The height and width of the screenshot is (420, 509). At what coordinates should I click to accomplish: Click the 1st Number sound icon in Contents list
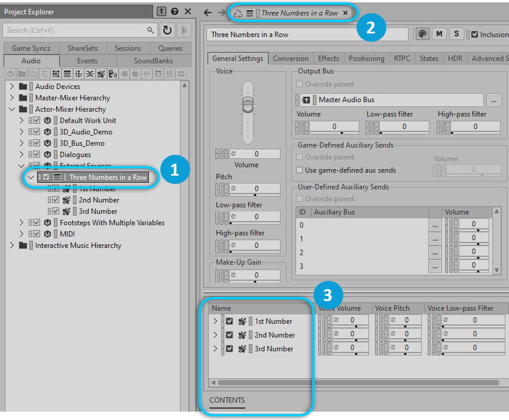(242, 321)
